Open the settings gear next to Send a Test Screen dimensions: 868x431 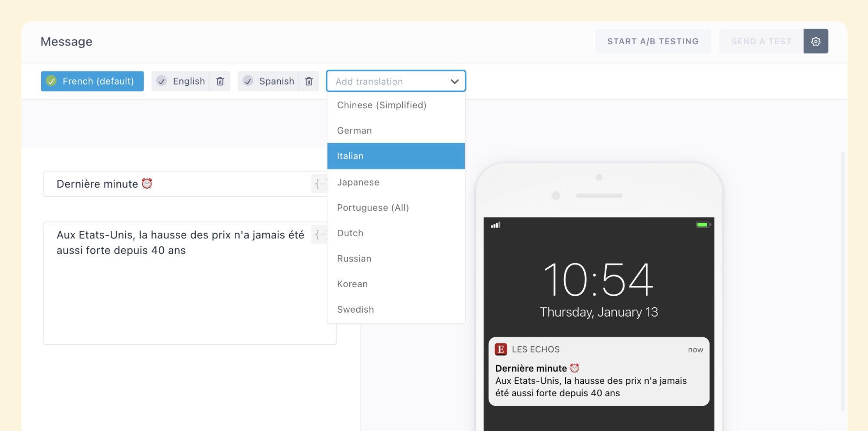815,41
